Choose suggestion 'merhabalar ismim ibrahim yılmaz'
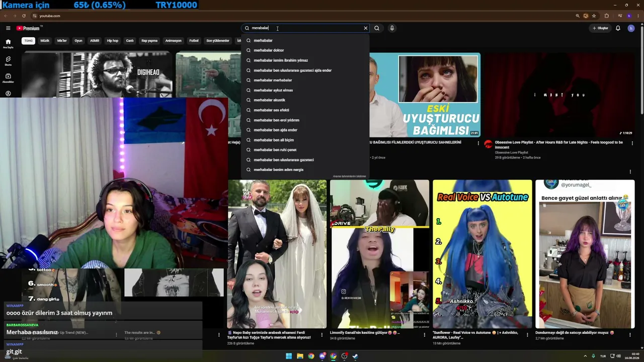 click(305, 60)
